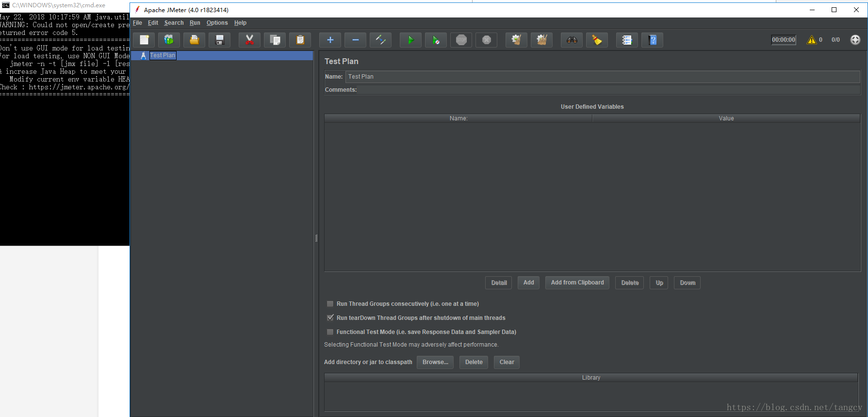This screenshot has height=417, width=868.
Task: Click the Reset Search icon
Action: tap(597, 40)
